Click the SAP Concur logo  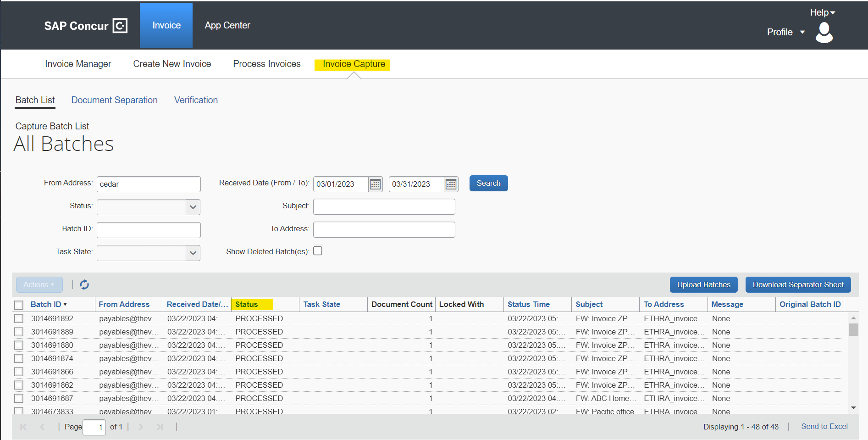pos(86,26)
